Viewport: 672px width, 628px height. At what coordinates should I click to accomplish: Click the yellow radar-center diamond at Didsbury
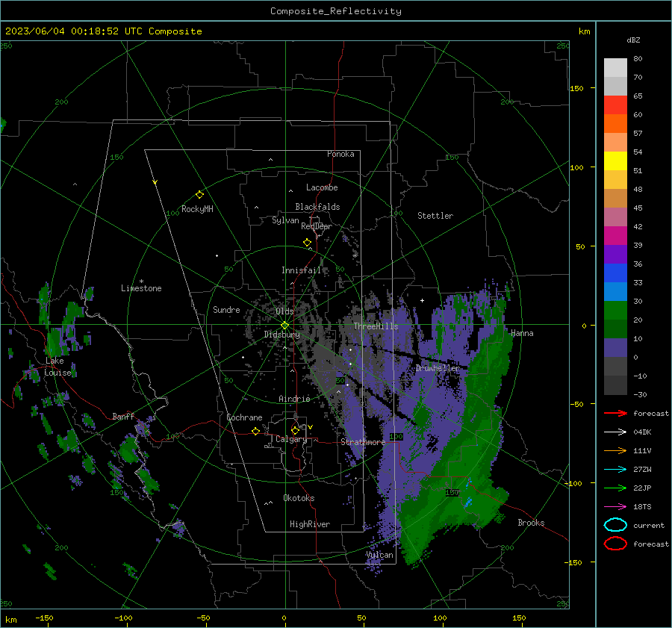click(x=284, y=325)
